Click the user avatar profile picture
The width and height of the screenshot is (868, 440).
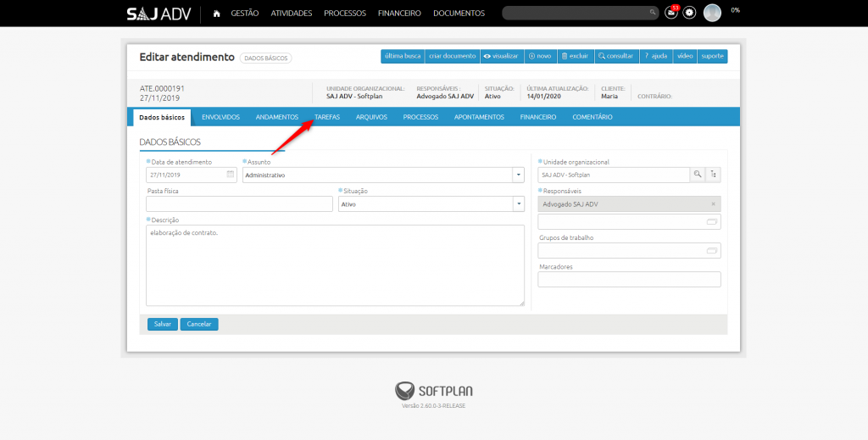pyautogui.click(x=712, y=13)
